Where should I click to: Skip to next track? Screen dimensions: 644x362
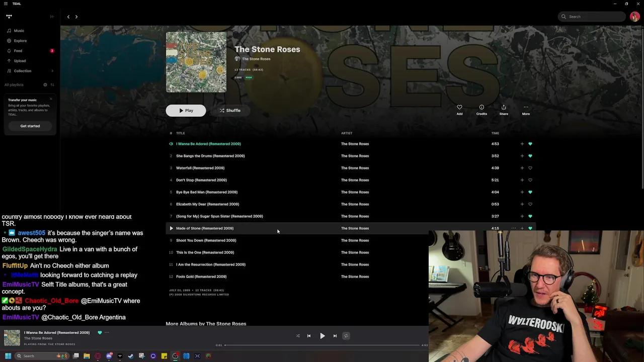[335, 336]
